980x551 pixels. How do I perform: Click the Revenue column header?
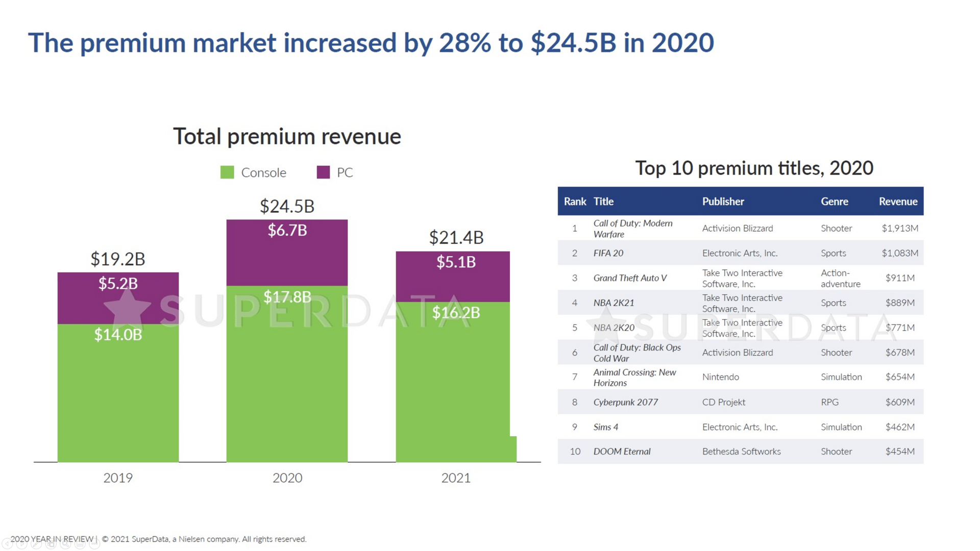pos(898,202)
